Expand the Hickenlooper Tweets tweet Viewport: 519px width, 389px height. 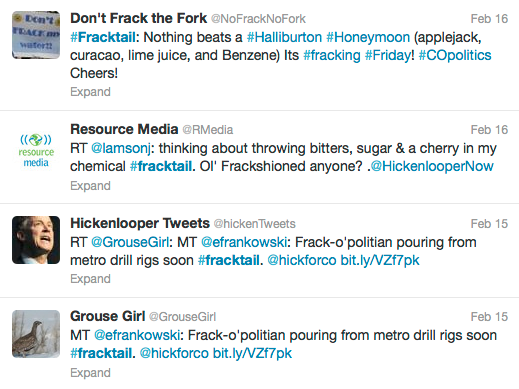pos(90,279)
